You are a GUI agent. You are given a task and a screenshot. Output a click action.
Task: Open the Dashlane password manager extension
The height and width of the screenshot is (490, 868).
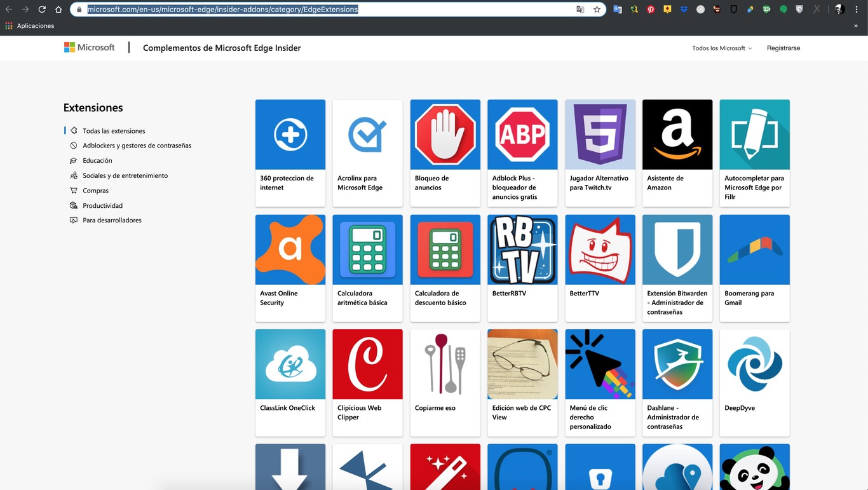[x=677, y=364]
